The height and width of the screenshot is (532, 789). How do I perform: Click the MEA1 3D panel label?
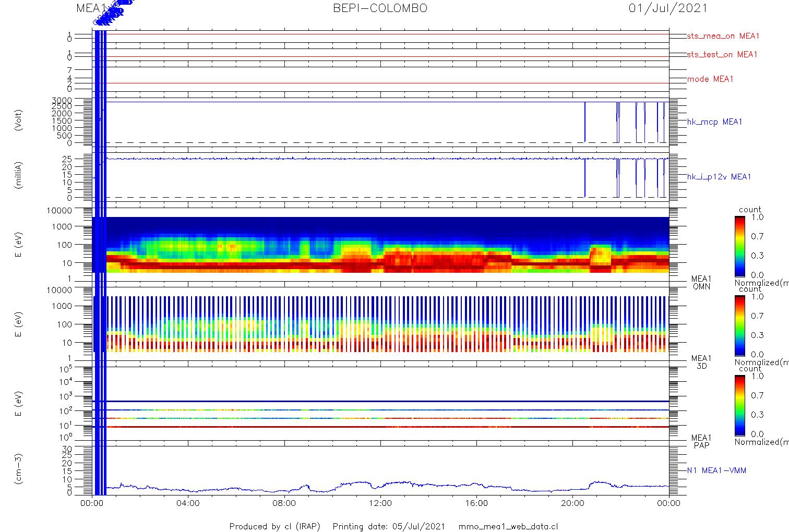click(x=702, y=362)
